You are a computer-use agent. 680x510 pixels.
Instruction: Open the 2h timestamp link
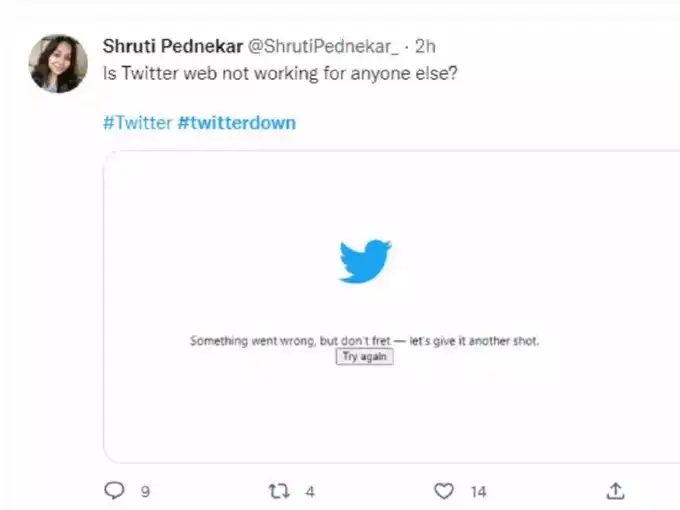point(425,46)
